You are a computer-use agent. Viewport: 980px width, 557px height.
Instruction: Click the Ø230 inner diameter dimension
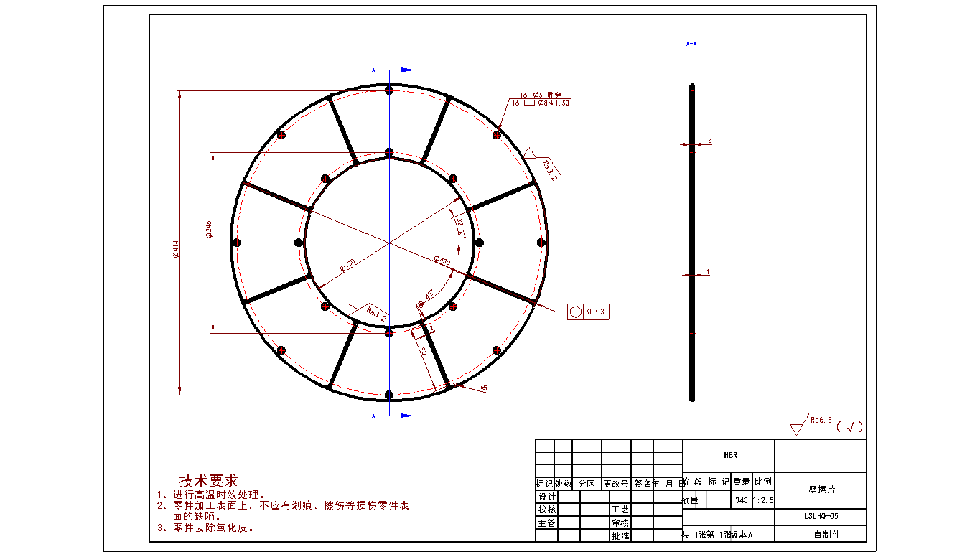point(347,266)
